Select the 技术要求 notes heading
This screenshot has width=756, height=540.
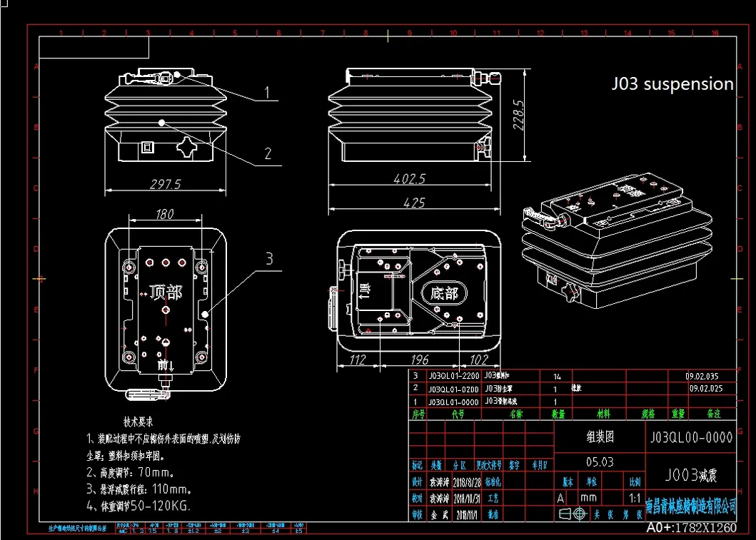pos(138,422)
